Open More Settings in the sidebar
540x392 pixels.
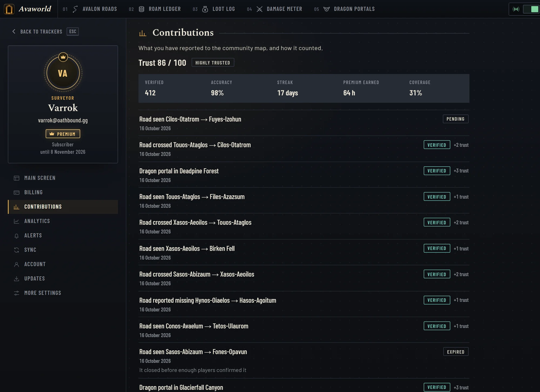point(63,293)
